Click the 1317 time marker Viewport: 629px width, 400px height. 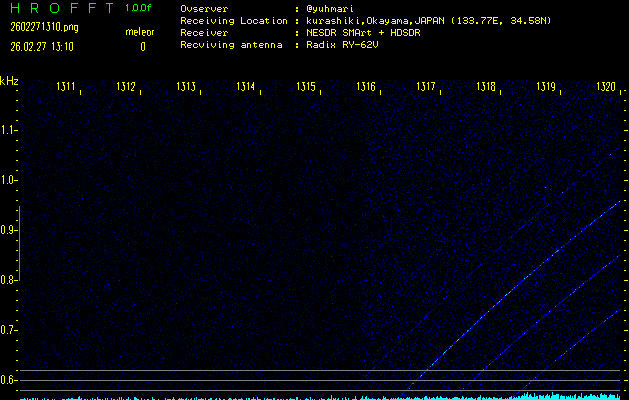pos(426,88)
